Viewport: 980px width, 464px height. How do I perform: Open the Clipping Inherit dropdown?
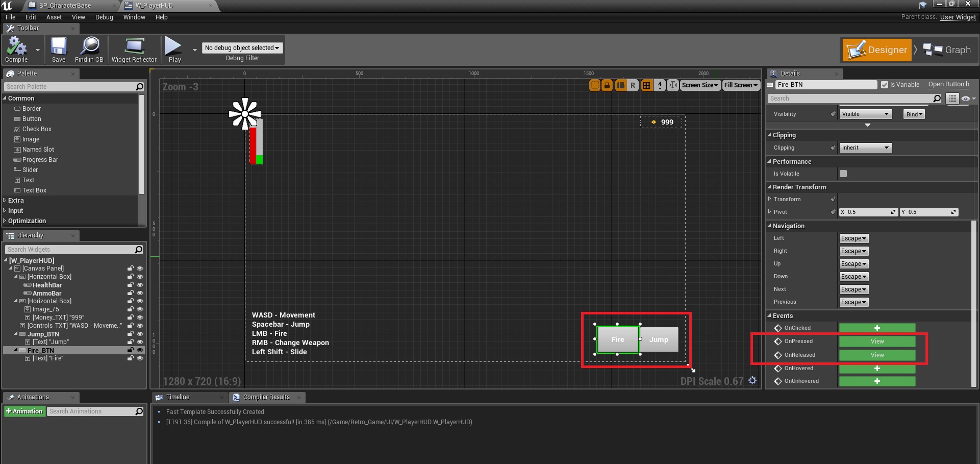(865, 148)
